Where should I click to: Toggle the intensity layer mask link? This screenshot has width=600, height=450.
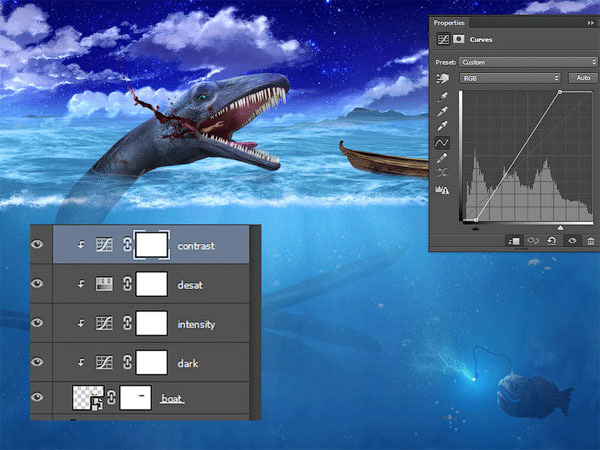[127, 323]
